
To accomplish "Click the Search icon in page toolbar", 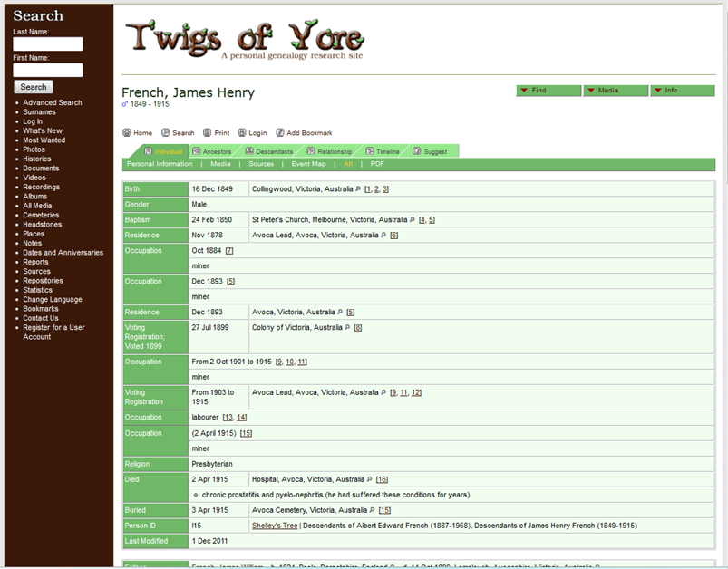I will coord(165,132).
